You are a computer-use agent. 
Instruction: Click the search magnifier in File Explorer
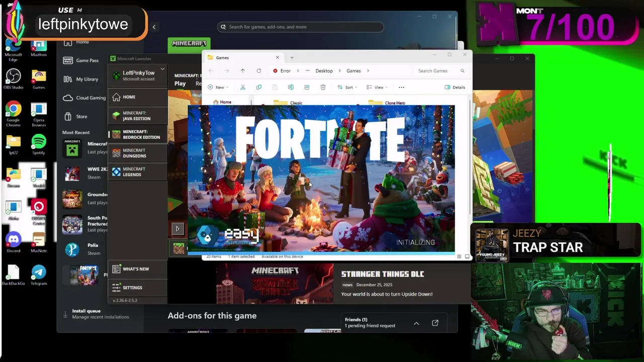(x=462, y=71)
